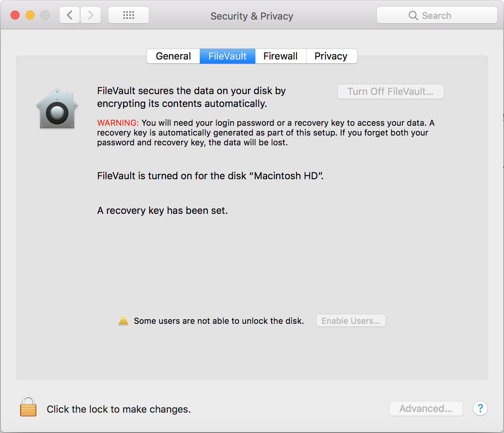Go back with the left chevron
Screen dimensions: 504x433
click(x=70, y=15)
